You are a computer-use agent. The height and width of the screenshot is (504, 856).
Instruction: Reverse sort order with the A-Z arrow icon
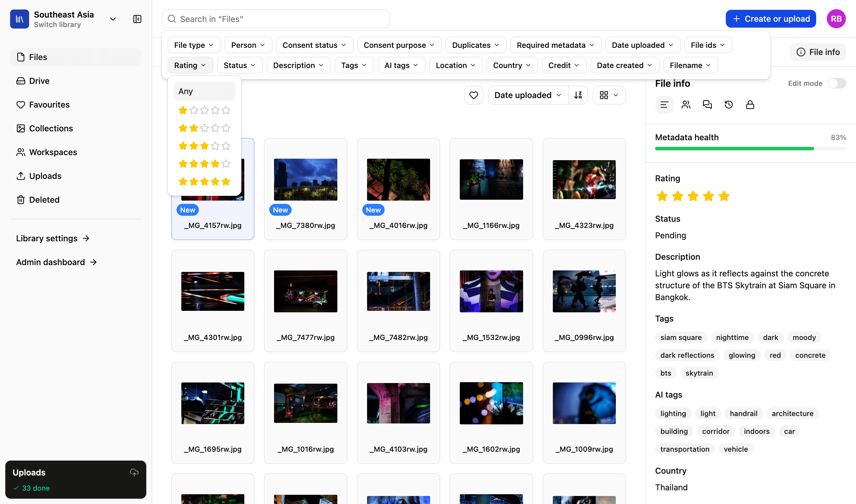[x=578, y=95]
